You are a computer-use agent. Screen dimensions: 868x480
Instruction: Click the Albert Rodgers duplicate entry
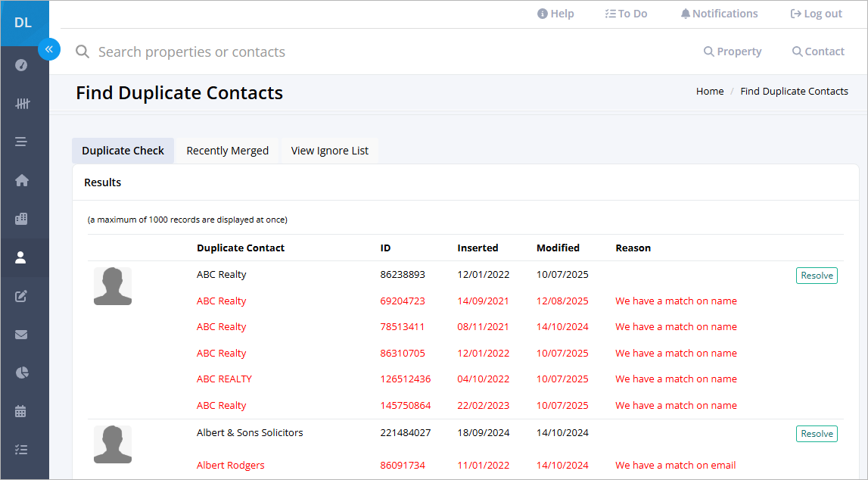(x=230, y=466)
